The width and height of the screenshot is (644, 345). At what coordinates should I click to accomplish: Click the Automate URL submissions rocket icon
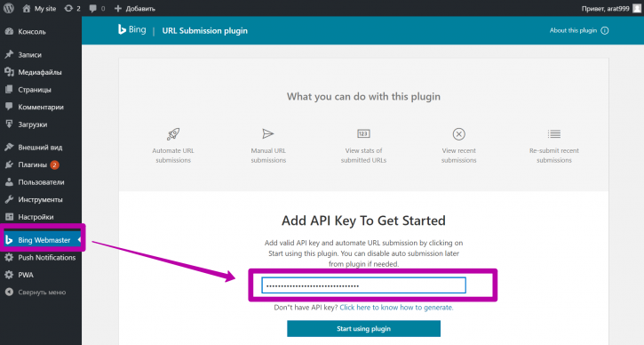point(173,134)
